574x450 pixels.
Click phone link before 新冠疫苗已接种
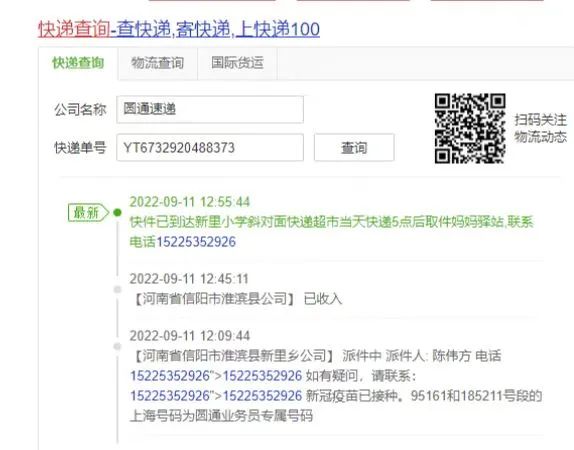tap(262, 396)
